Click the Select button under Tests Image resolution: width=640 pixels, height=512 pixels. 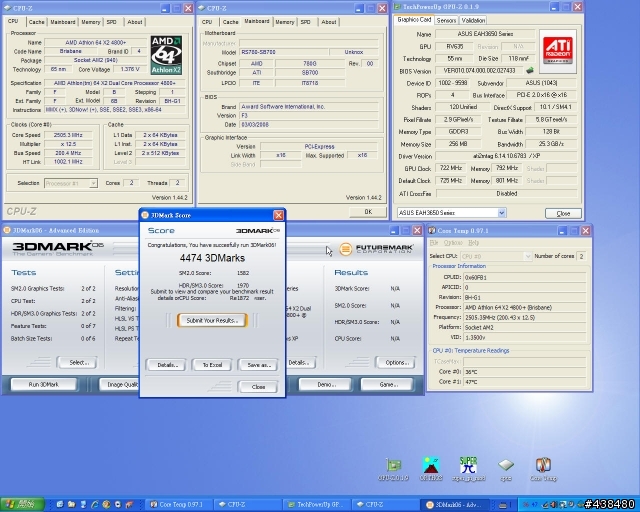[79, 362]
